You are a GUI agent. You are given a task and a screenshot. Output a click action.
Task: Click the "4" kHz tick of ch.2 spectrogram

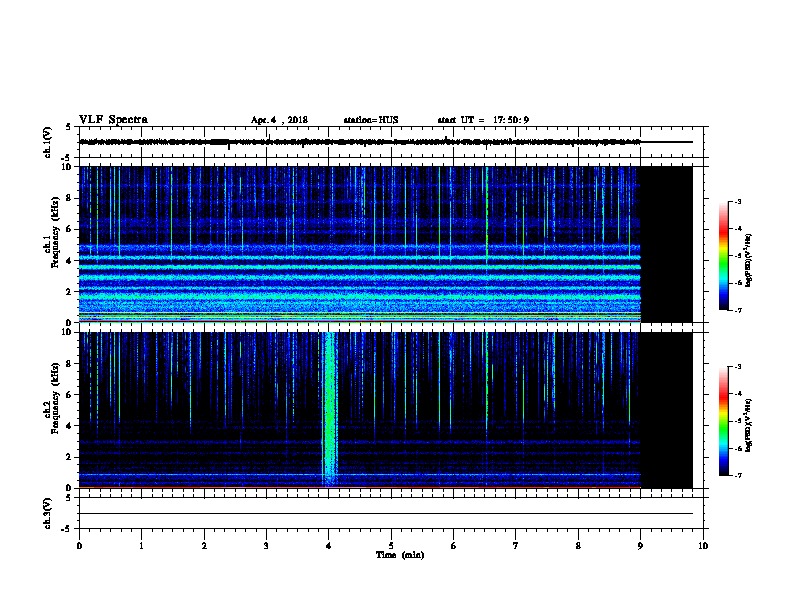pyautogui.click(x=70, y=426)
